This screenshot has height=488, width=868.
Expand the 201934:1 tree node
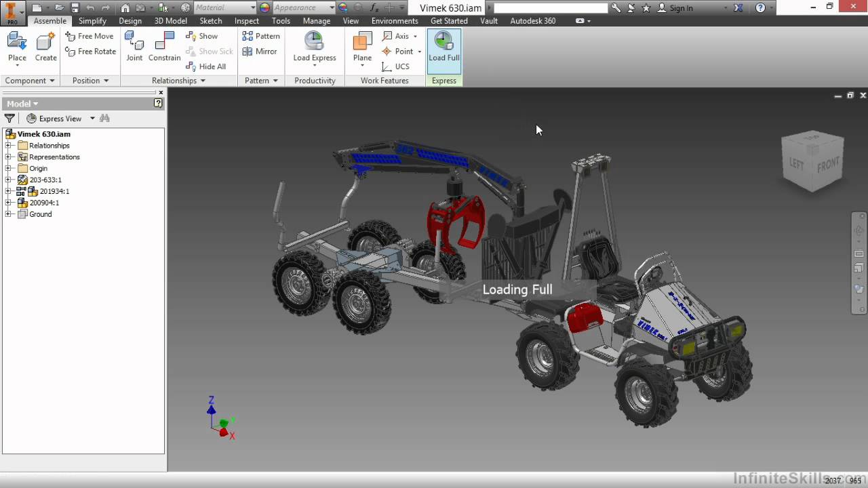pyautogui.click(x=8, y=191)
